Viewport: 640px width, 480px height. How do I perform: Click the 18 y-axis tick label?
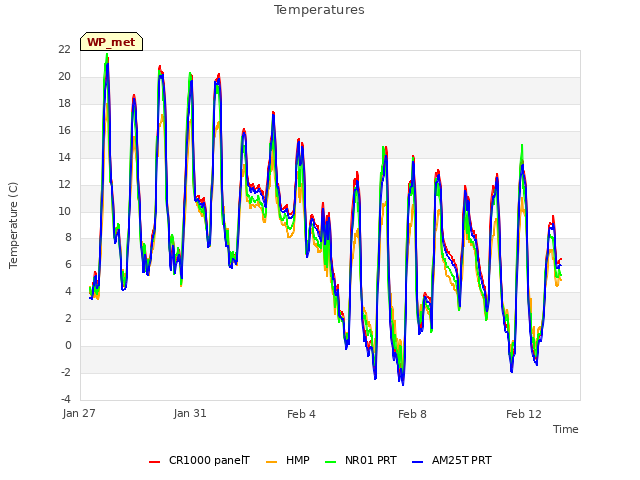click(x=64, y=104)
